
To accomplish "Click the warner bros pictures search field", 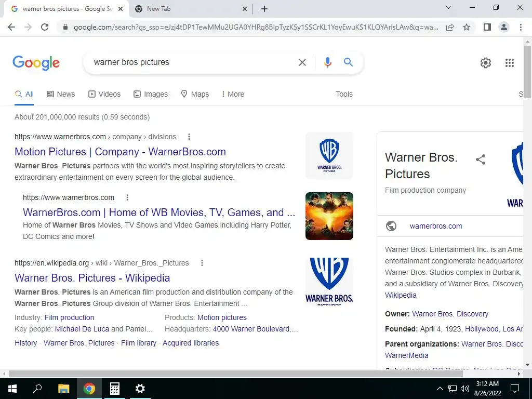I will click(x=192, y=62).
